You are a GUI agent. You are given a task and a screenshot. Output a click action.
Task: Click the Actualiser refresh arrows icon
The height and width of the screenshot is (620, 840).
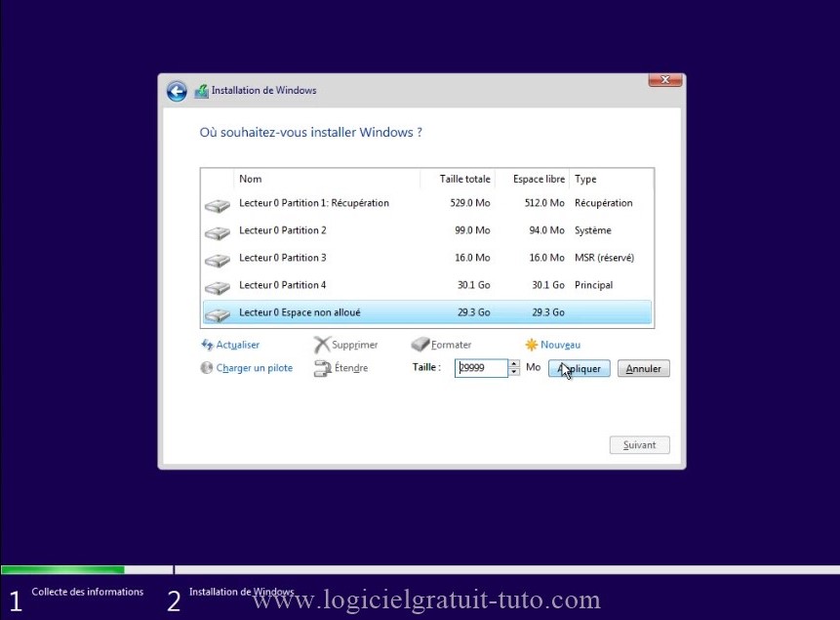pos(207,345)
